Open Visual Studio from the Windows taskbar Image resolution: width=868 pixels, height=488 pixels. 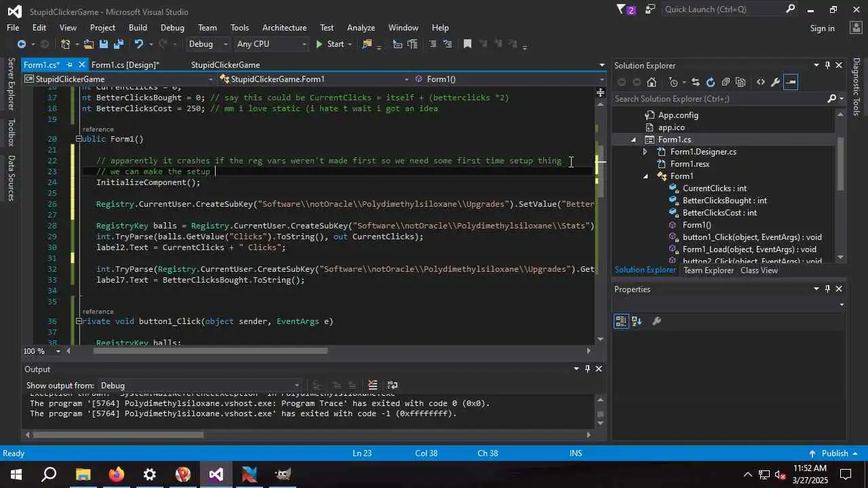216,474
